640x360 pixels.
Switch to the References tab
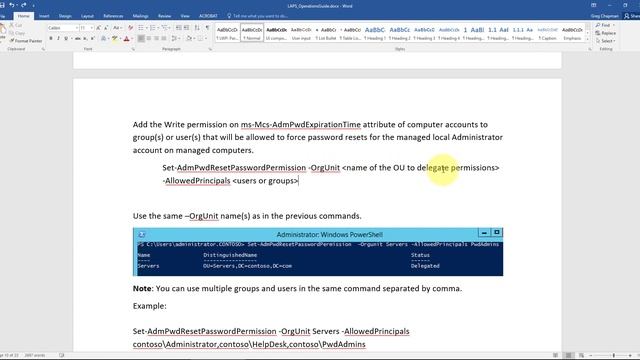click(x=113, y=16)
